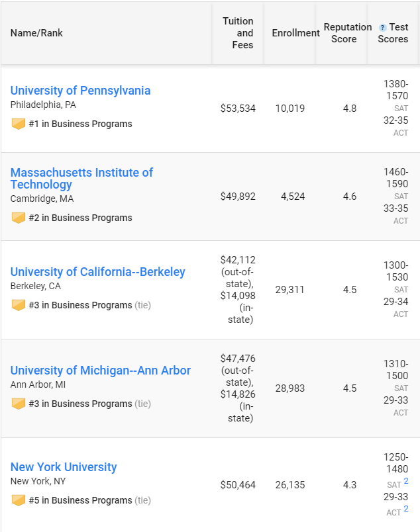Click the Michigan ranking badge icon

[19, 404]
